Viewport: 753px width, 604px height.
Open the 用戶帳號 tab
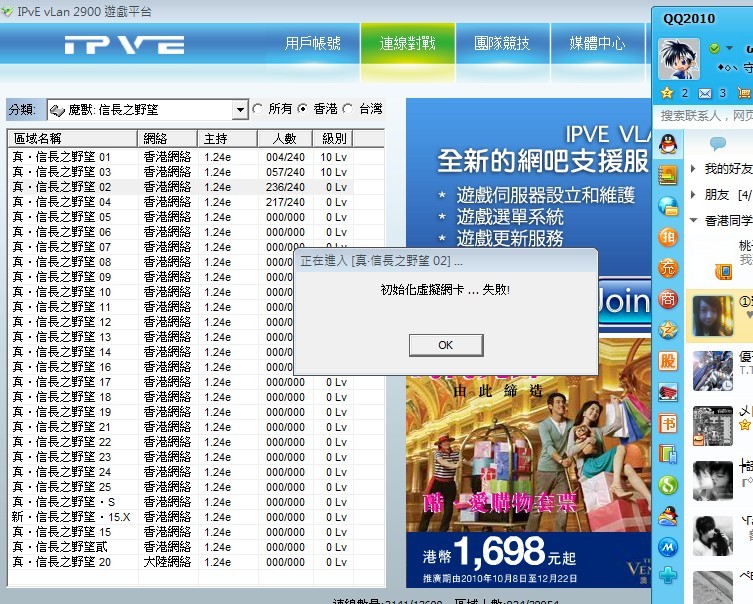coord(313,44)
